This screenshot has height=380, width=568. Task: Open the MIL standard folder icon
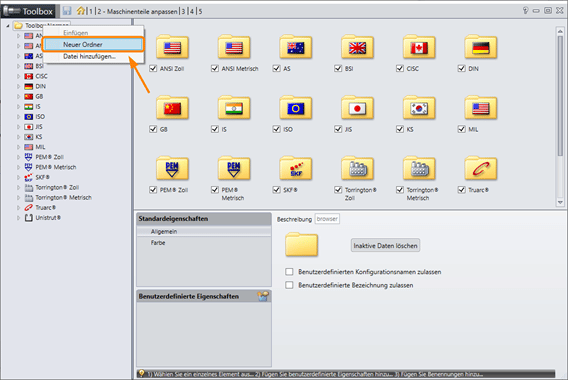pyautogui.click(x=480, y=108)
